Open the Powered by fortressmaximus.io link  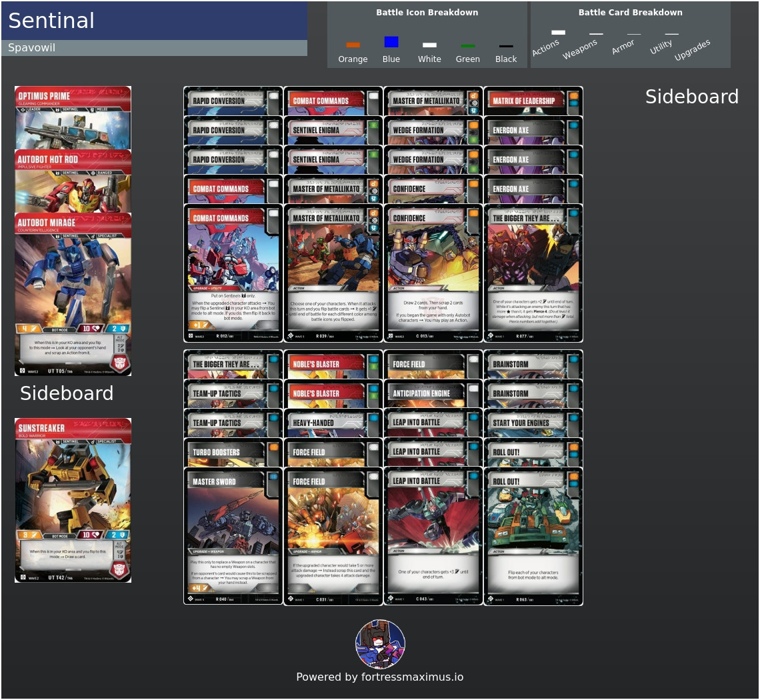point(380,677)
